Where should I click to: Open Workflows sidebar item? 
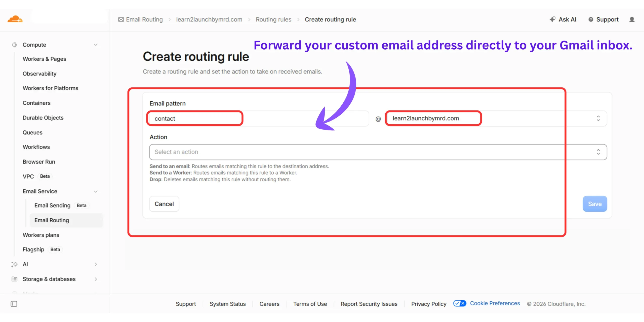[36, 147]
